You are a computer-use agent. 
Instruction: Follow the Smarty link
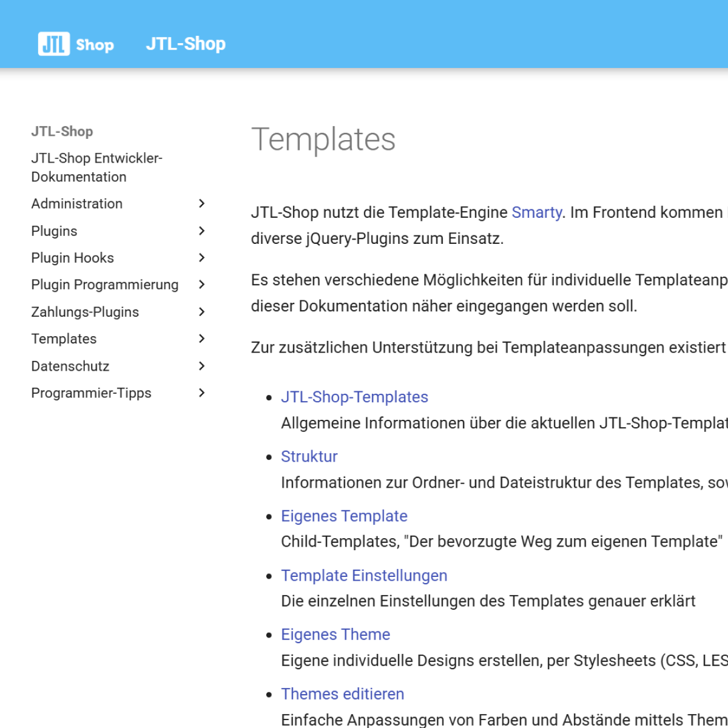(x=537, y=212)
